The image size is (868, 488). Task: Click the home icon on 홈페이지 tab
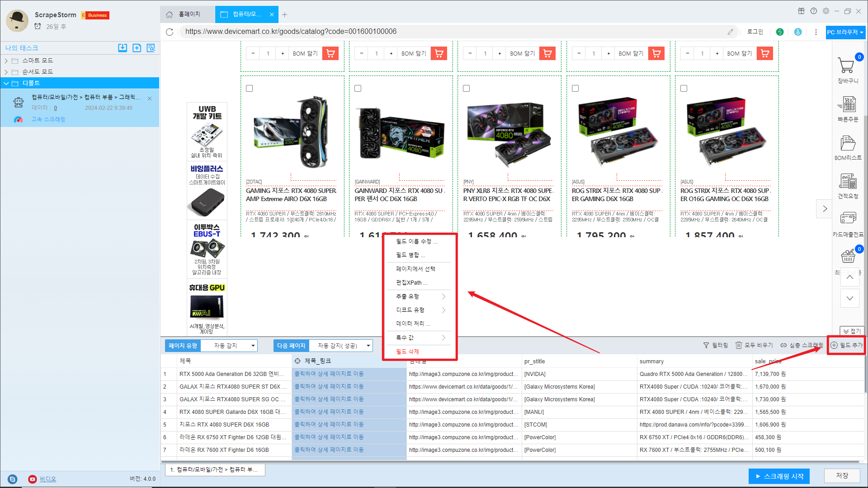(169, 14)
